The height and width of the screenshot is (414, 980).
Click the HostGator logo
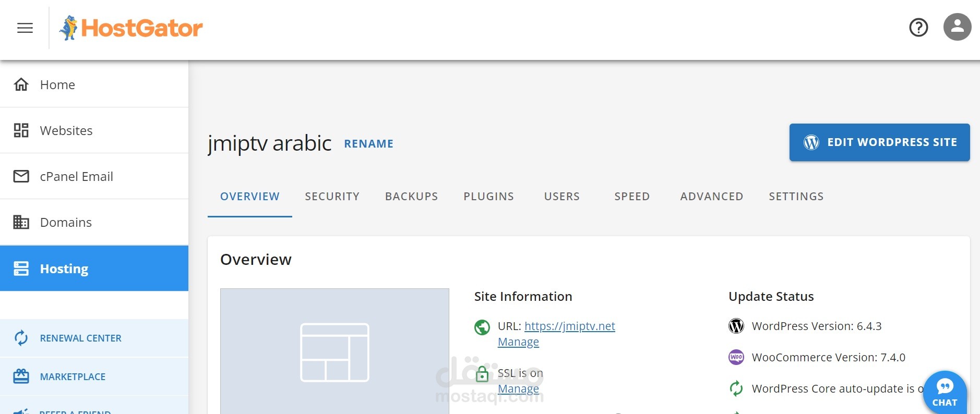tap(130, 28)
